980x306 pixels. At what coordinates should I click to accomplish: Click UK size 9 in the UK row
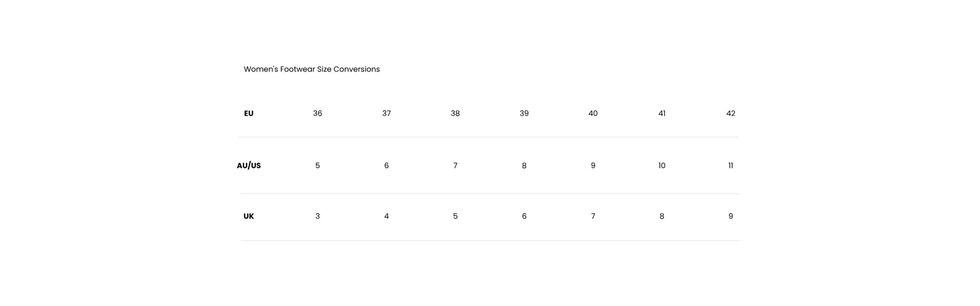(x=731, y=216)
